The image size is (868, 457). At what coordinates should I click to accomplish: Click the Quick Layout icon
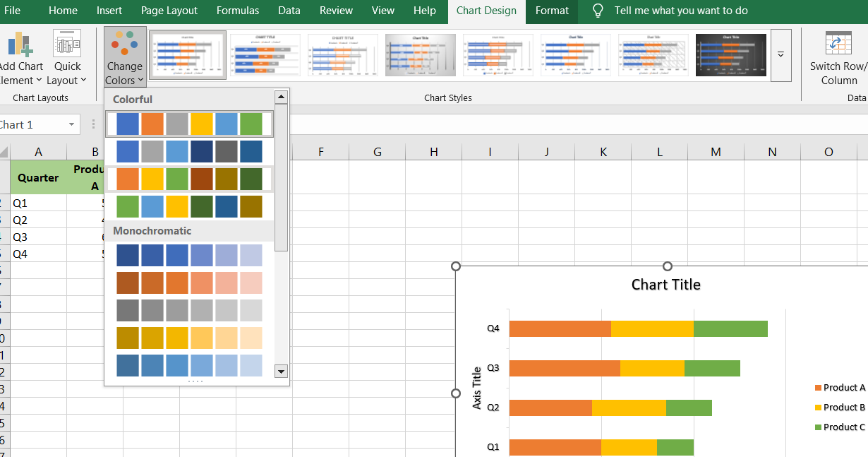click(66, 42)
